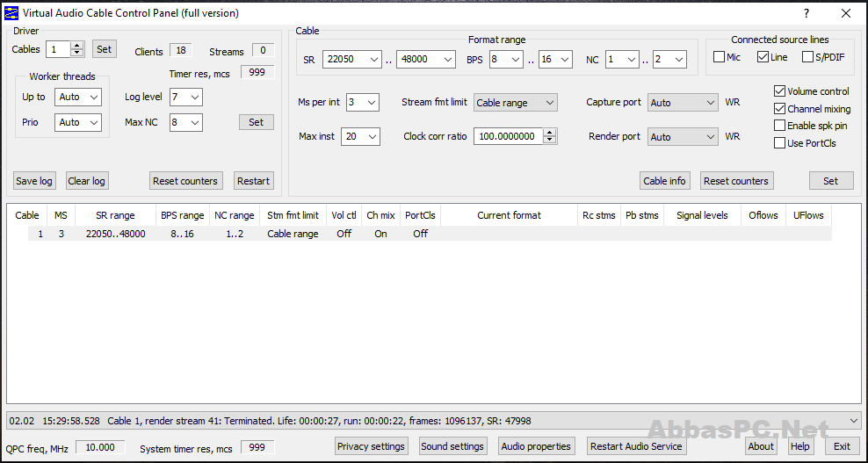Open Max NC dropdown
The width and height of the screenshot is (868, 463).
coord(186,122)
